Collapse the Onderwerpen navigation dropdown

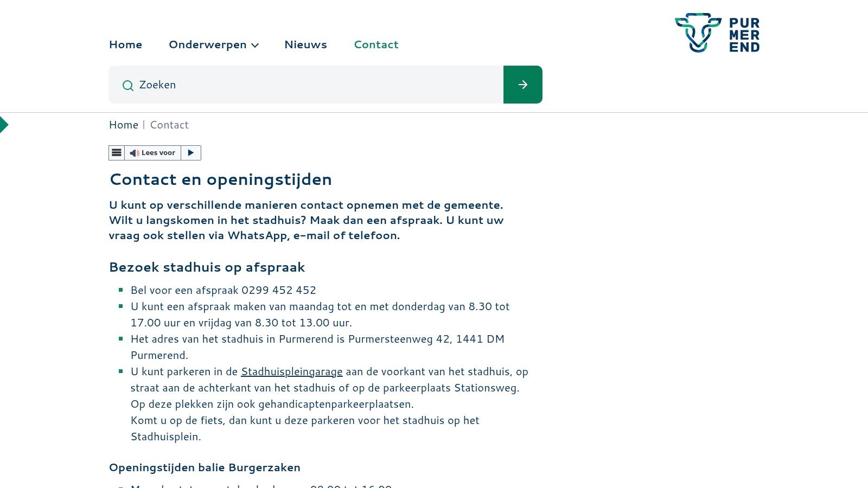[254, 46]
